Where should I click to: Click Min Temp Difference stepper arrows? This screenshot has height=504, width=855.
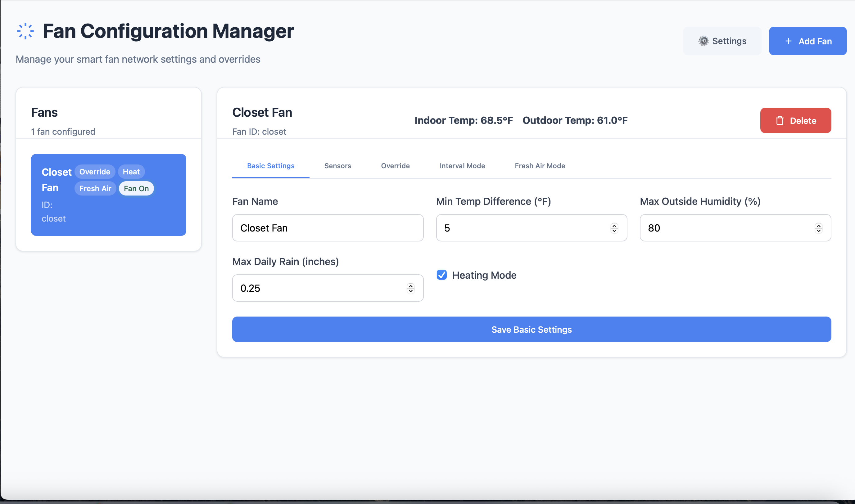click(614, 228)
